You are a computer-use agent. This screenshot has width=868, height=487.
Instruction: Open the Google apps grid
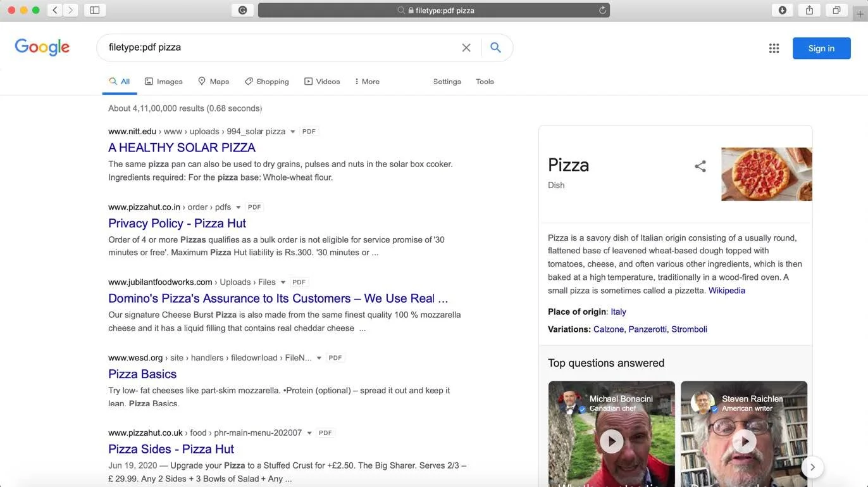coord(774,48)
